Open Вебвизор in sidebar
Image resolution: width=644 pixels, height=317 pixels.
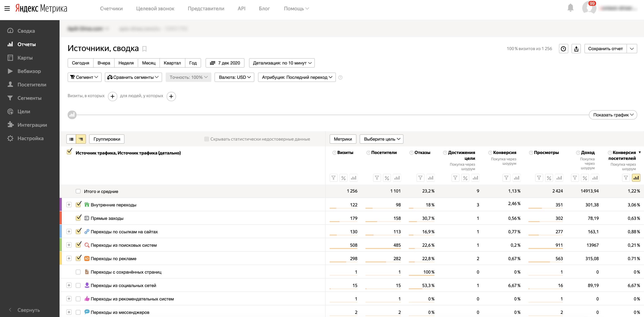pyautogui.click(x=29, y=71)
